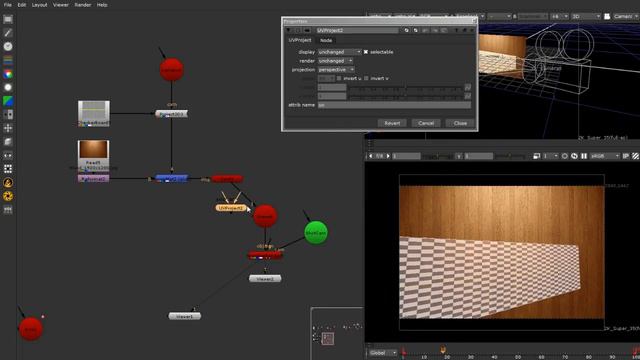
Task: Toggle the f/8 gain button in viewer
Action: click(x=379, y=156)
